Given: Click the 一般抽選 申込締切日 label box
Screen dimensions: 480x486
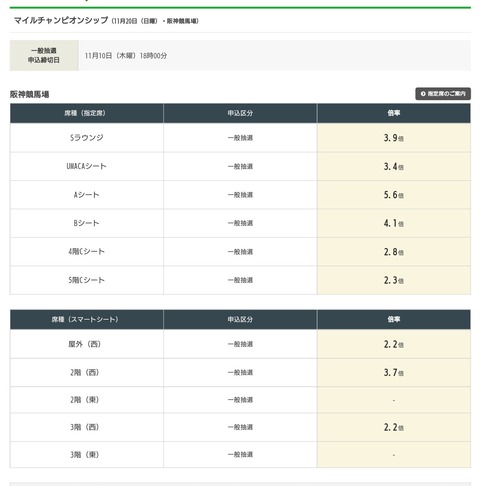Looking at the screenshot, I should pyautogui.click(x=44, y=55).
